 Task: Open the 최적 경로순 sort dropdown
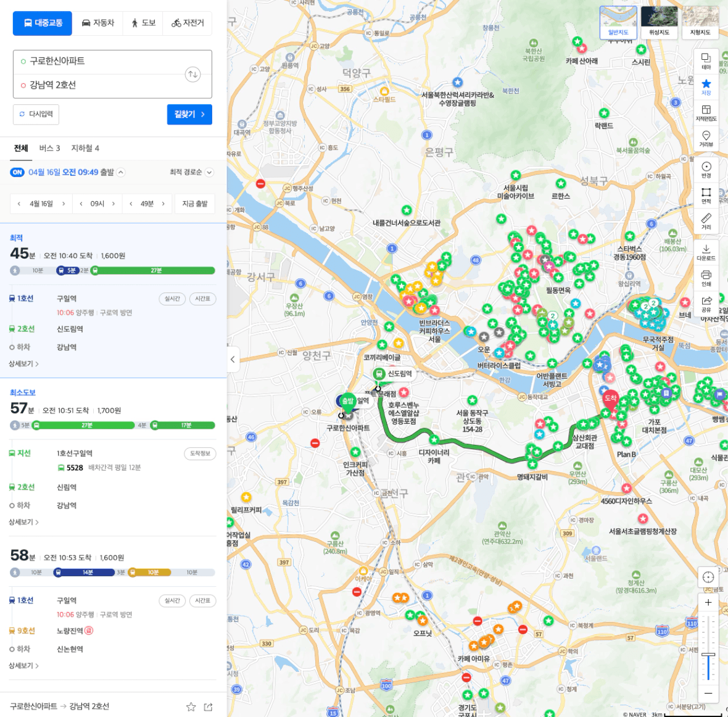(x=191, y=172)
